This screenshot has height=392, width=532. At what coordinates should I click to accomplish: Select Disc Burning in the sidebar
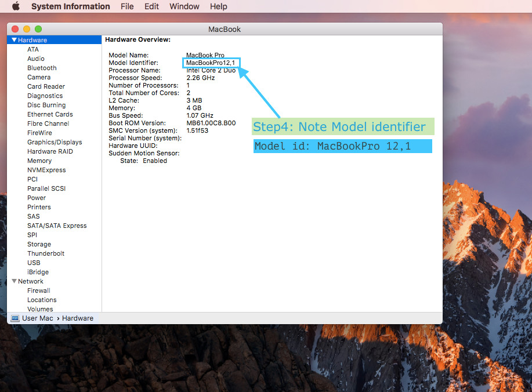(x=46, y=105)
